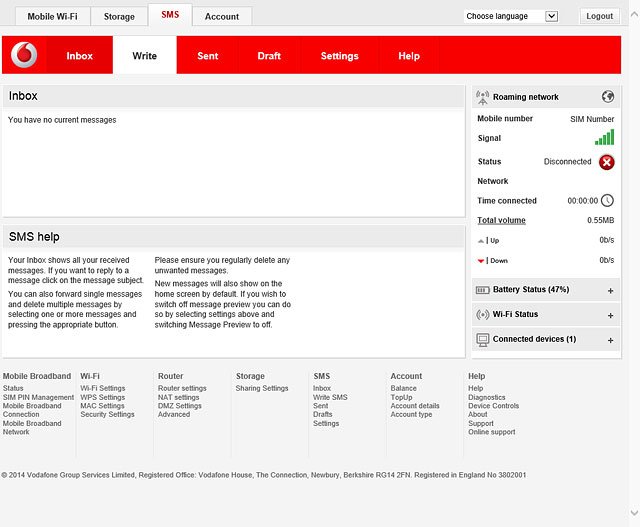This screenshot has width=640, height=527.
Task: Click the scrollbar down arrow
Action: pos(634,512)
